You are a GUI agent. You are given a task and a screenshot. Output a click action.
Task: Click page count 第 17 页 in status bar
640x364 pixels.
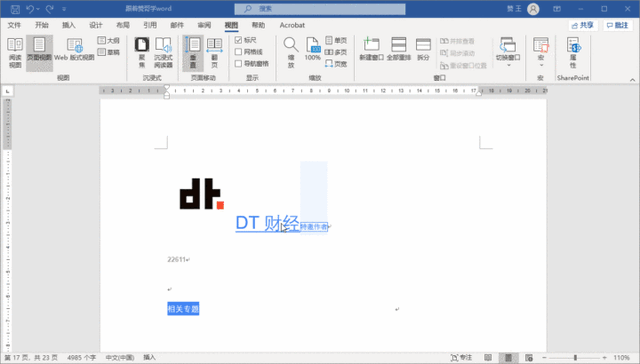tap(31, 358)
